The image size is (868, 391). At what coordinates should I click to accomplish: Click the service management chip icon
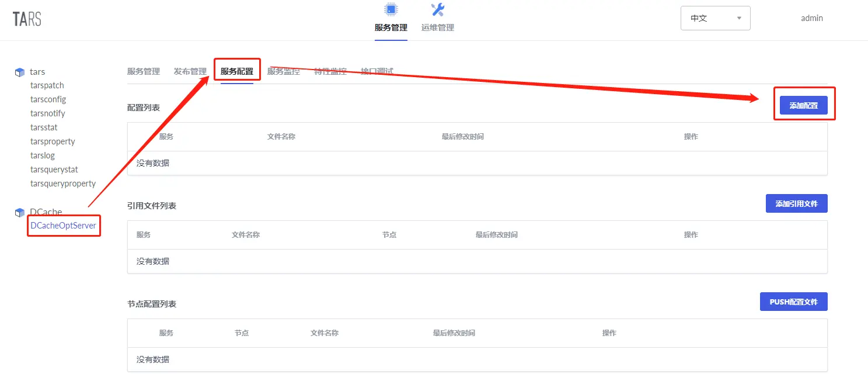[391, 9]
